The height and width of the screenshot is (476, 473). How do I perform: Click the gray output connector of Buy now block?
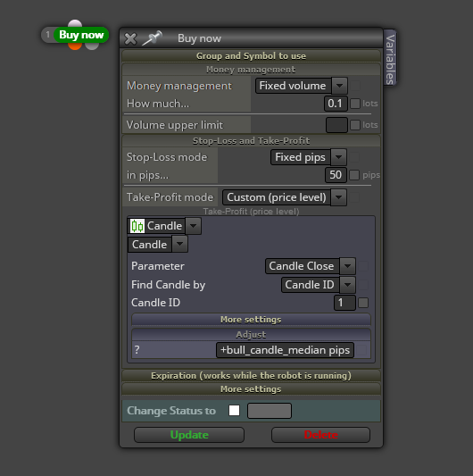point(92,46)
